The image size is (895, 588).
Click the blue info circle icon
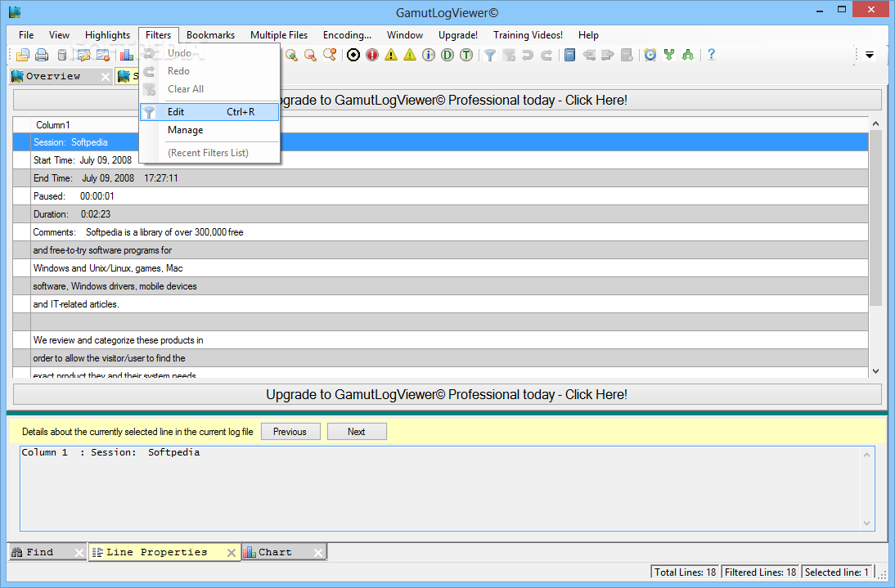[x=429, y=55]
